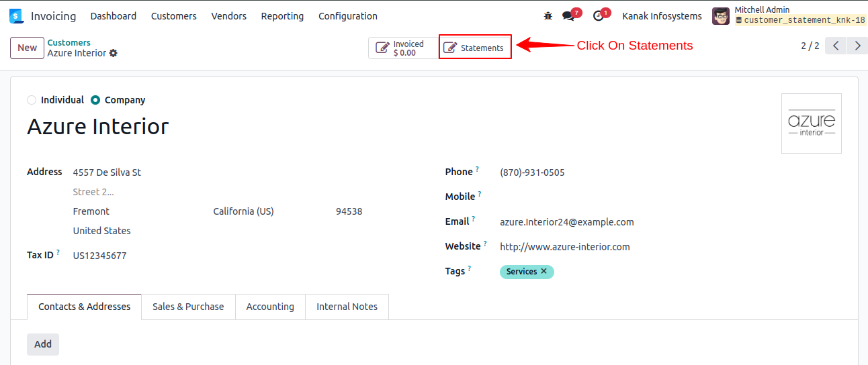Viewport: 868px width, 365px height.
Task: Select the Individual radio option
Action: (x=32, y=100)
